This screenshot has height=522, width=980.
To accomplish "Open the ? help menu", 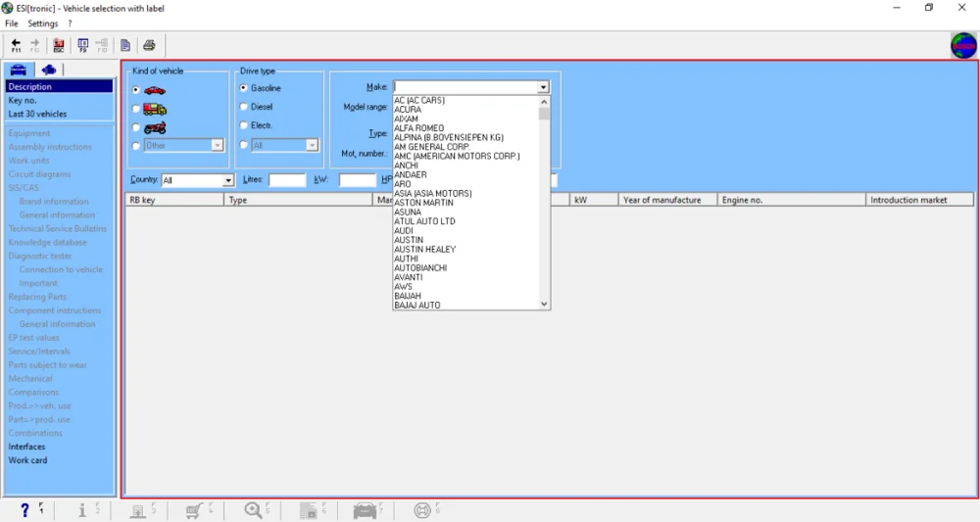I will point(70,24).
